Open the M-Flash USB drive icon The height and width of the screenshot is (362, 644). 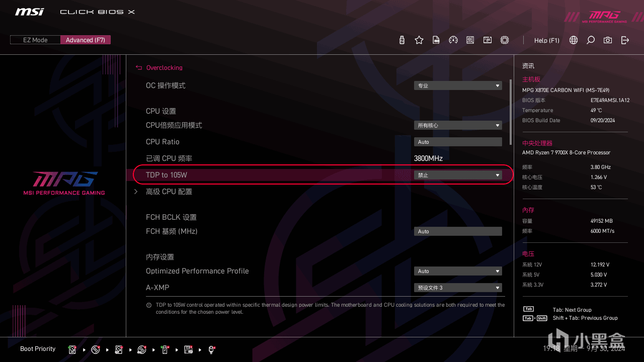click(401, 40)
